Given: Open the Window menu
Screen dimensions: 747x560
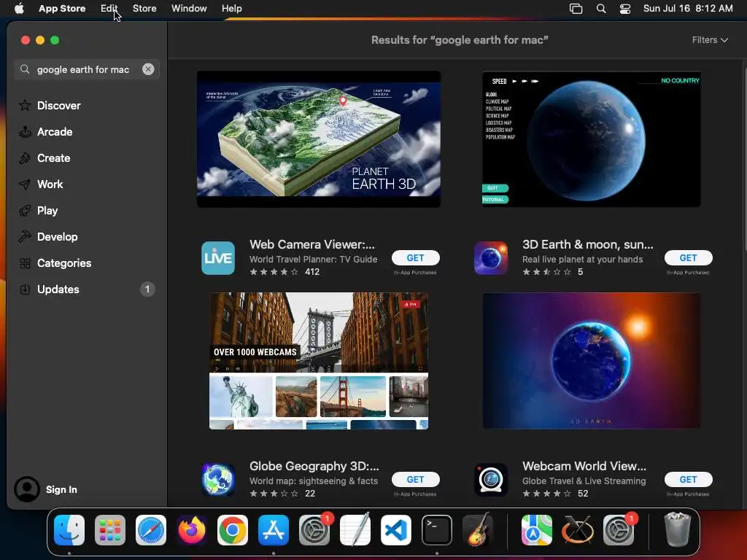Looking at the screenshot, I should click(x=189, y=9).
